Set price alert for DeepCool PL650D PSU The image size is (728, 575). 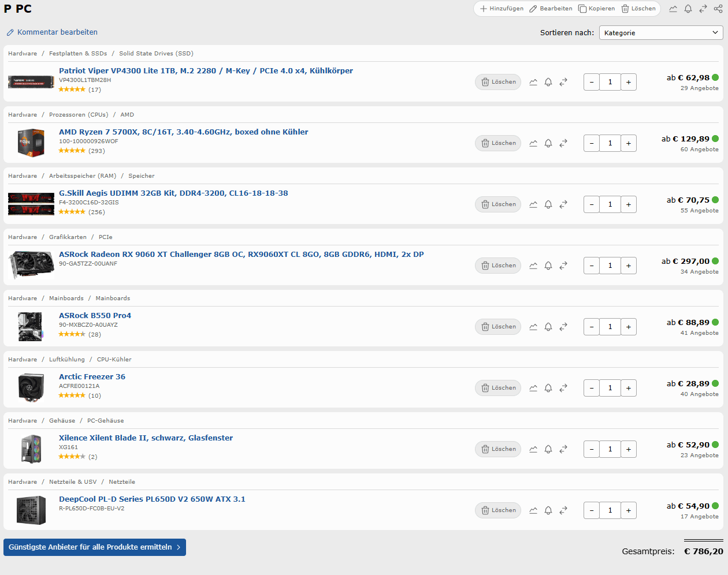(x=548, y=510)
